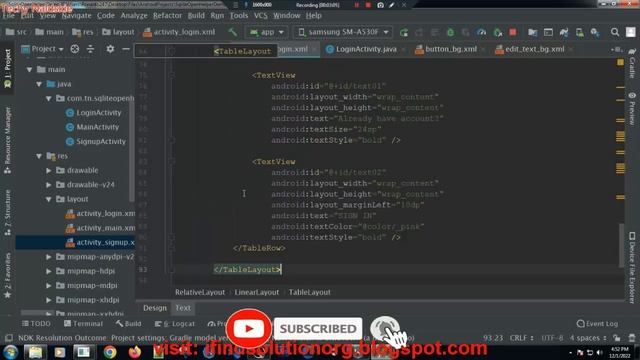Open Search Everywhere magnifier icon

click(615, 32)
